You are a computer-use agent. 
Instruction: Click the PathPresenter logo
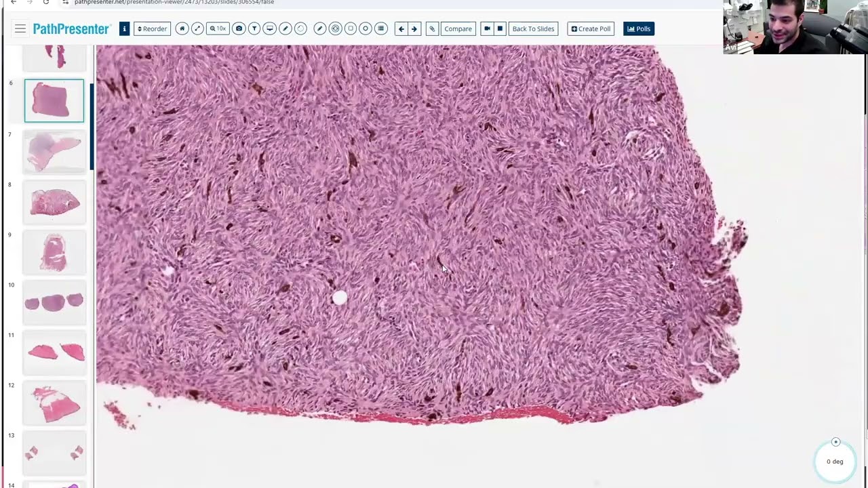coord(71,28)
